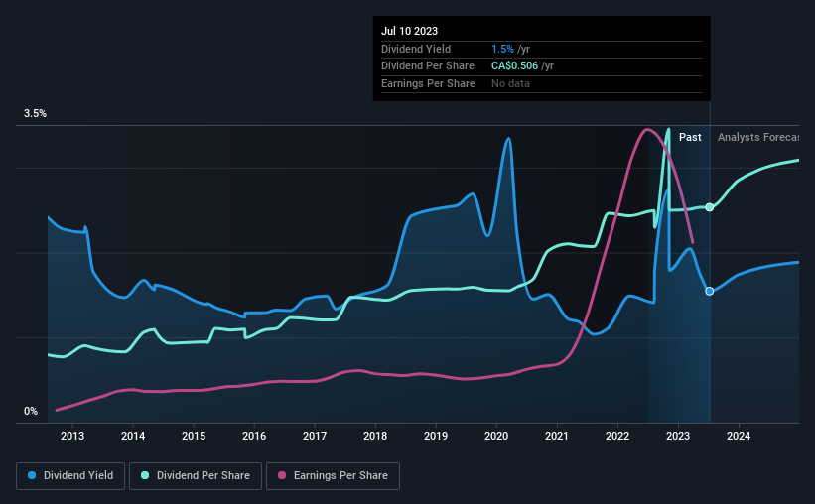The height and width of the screenshot is (504, 815).
Task: Click the Past region label
Action: (x=690, y=137)
